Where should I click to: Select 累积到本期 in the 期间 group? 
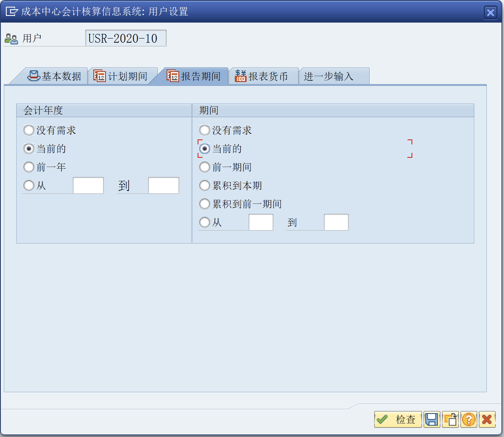point(204,185)
